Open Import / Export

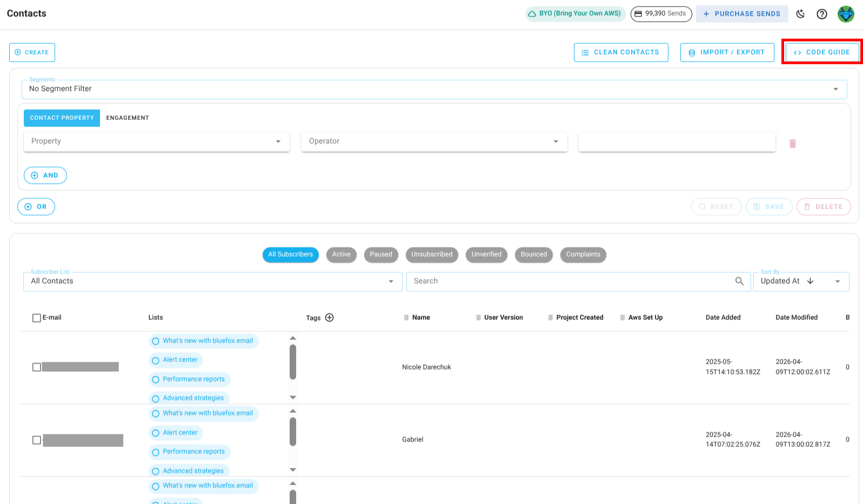[x=727, y=52]
